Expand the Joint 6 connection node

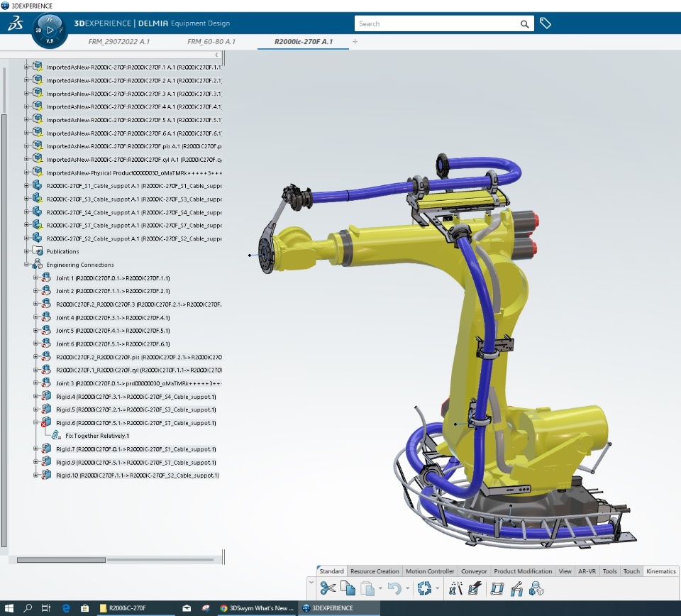[36, 343]
